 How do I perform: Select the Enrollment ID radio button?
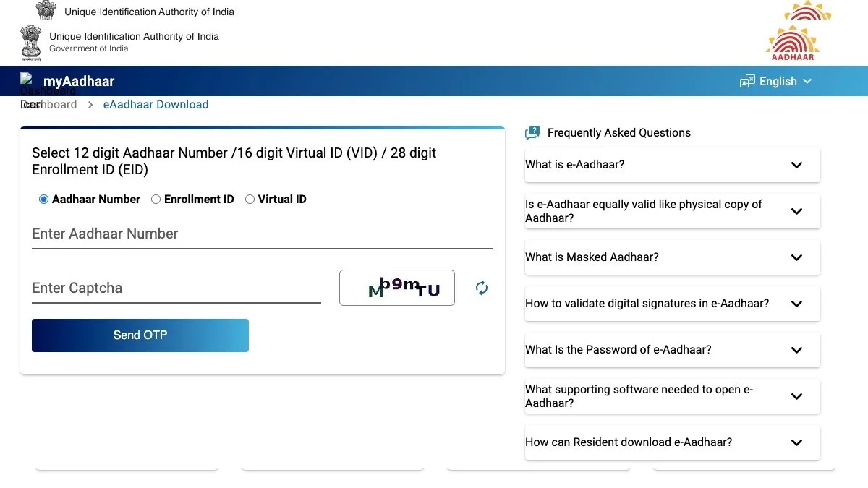[x=156, y=200]
